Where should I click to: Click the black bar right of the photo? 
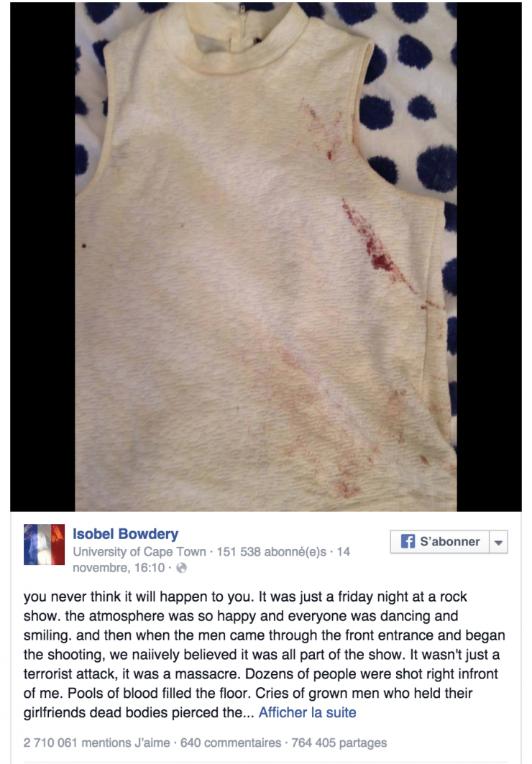click(489, 257)
